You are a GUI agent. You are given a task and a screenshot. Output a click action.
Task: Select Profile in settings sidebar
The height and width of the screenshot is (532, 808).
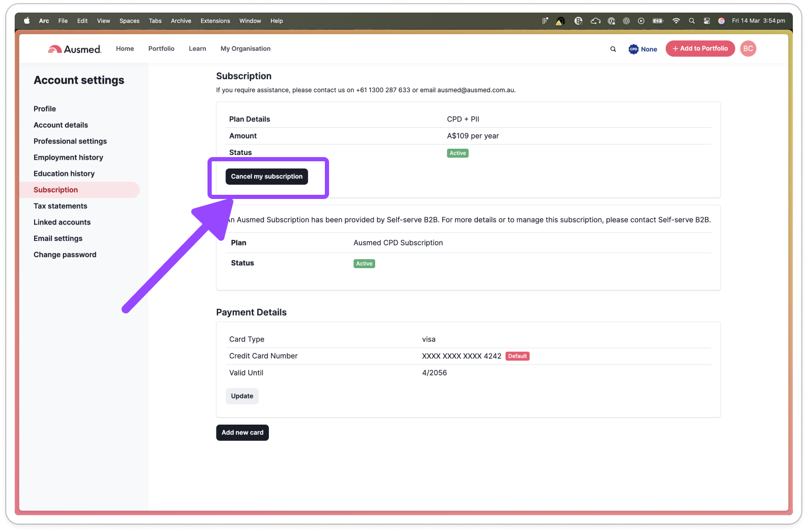45,109
